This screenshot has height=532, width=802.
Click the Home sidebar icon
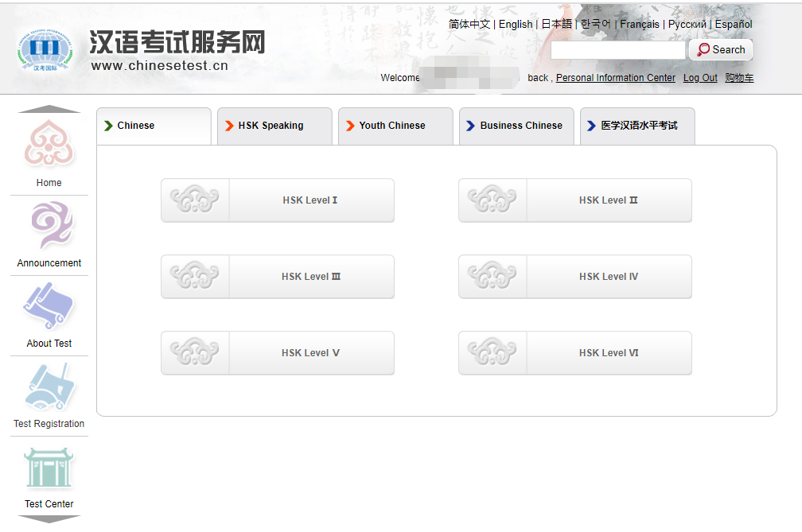coord(49,144)
